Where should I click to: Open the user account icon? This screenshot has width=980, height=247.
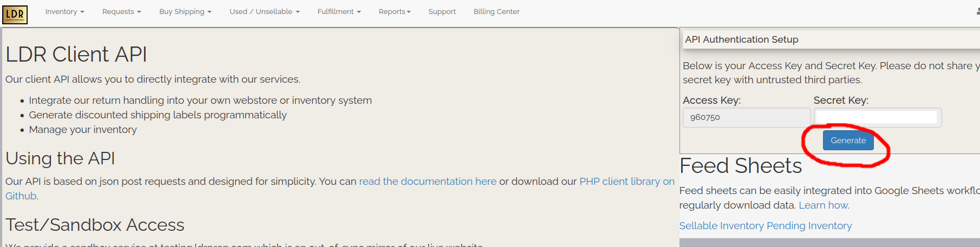977,11
